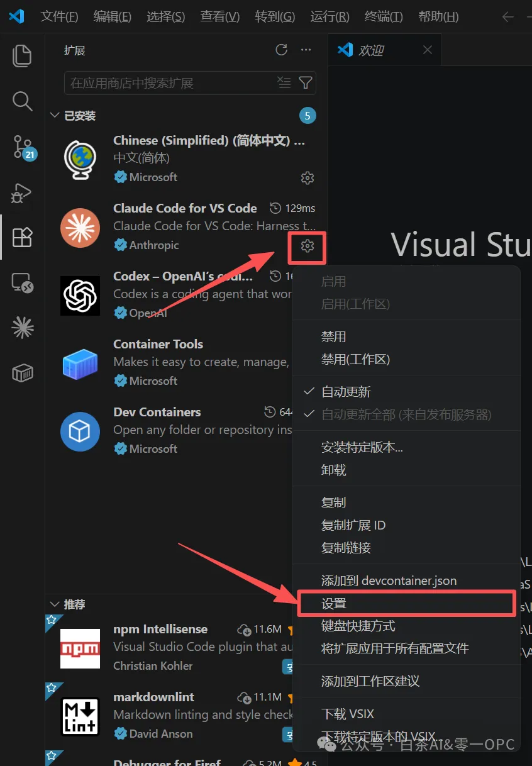
Task: Choose 复制扩展 ID menu entry
Action: coord(353,525)
